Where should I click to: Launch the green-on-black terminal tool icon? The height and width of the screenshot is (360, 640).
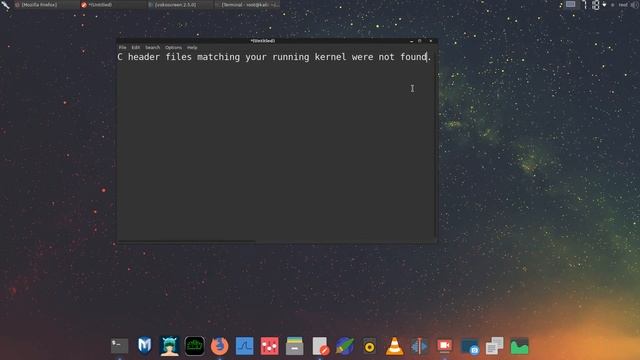(x=194, y=346)
